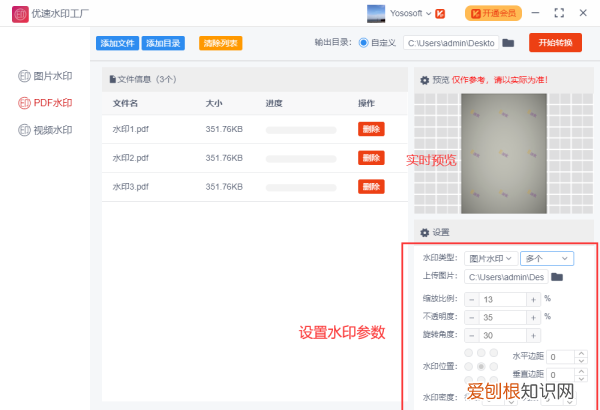The width and height of the screenshot is (600, 410).
Task: Increase 垂直边距 with up arrow
Action: point(581,372)
